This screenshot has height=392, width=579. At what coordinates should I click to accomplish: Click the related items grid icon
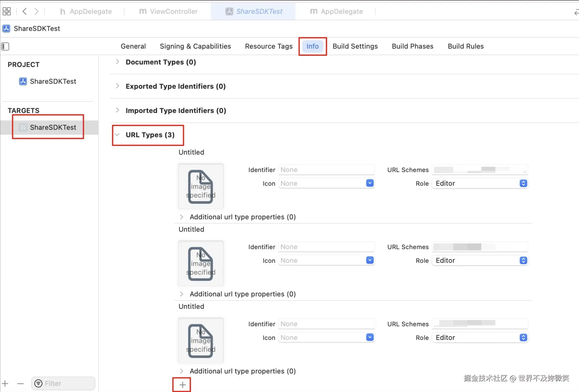6,11
